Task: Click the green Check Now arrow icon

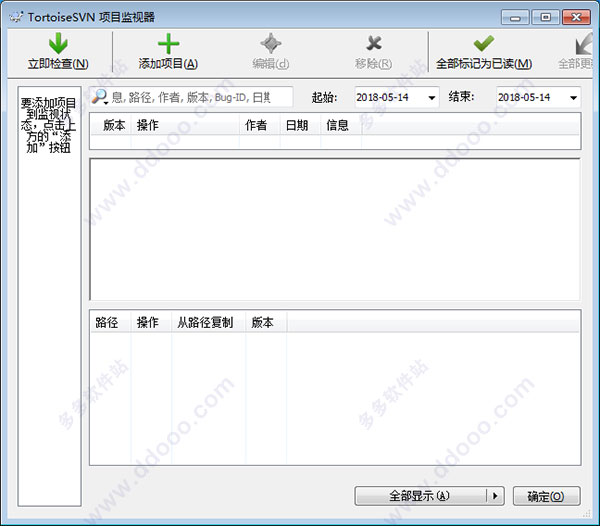Action: coord(58,43)
